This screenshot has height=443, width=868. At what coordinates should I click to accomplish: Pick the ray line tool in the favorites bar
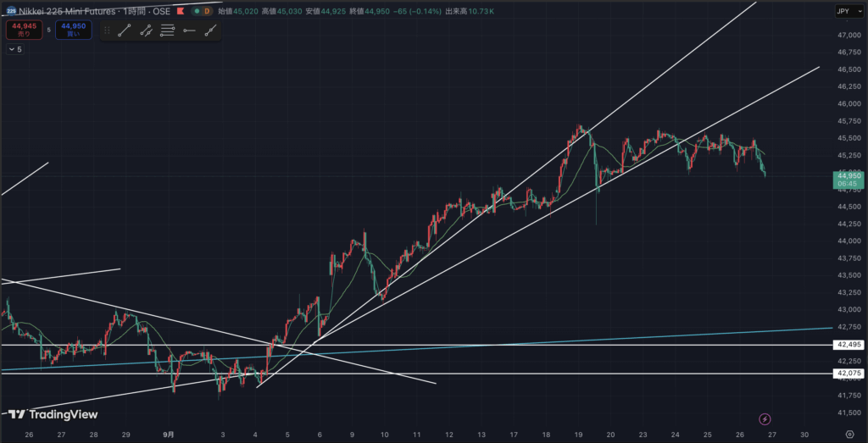(209, 30)
